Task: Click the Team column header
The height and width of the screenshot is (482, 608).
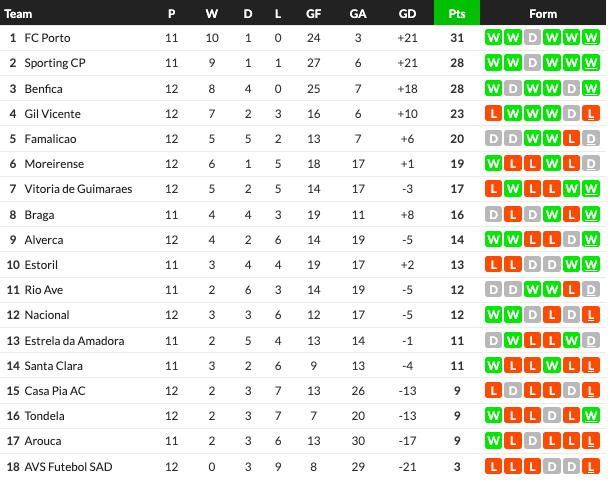Action: pos(19,13)
